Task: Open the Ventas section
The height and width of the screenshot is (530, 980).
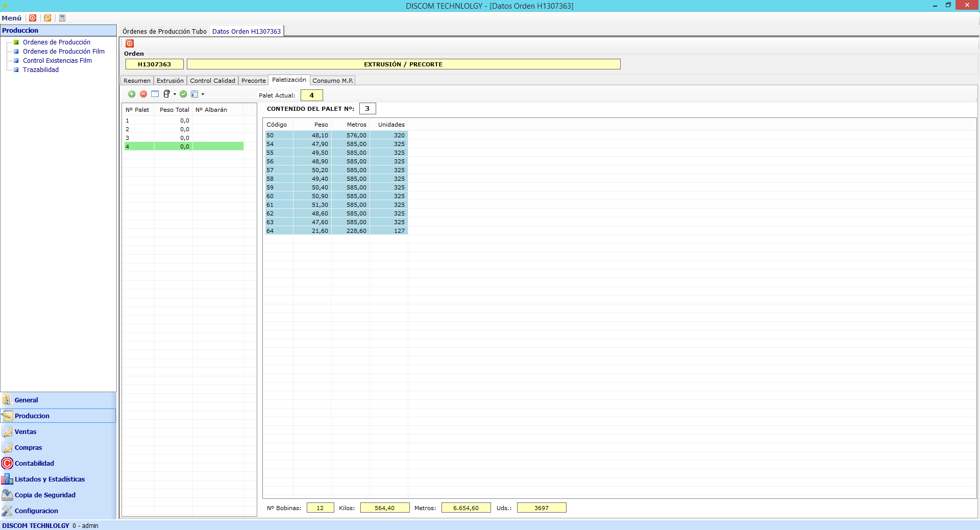Action: pyautogui.click(x=26, y=431)
